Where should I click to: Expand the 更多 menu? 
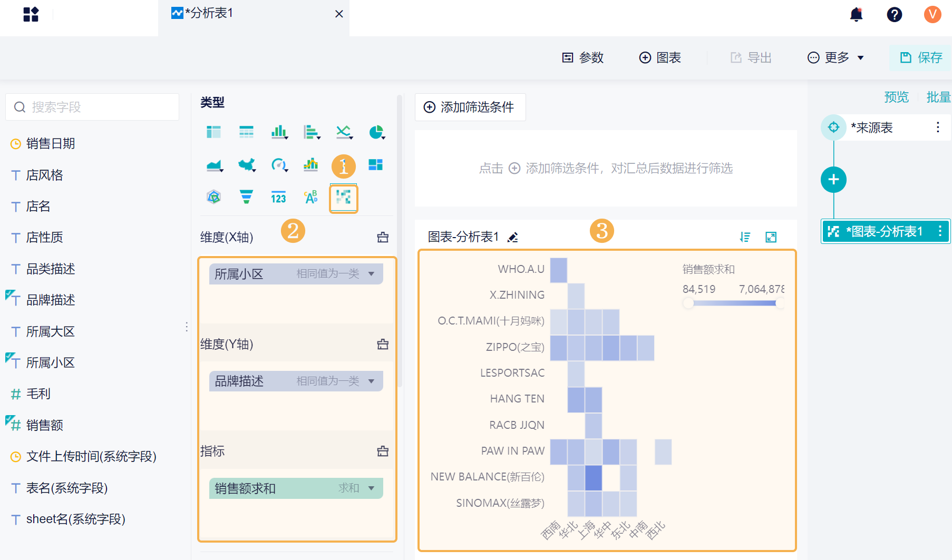(836, 57)
